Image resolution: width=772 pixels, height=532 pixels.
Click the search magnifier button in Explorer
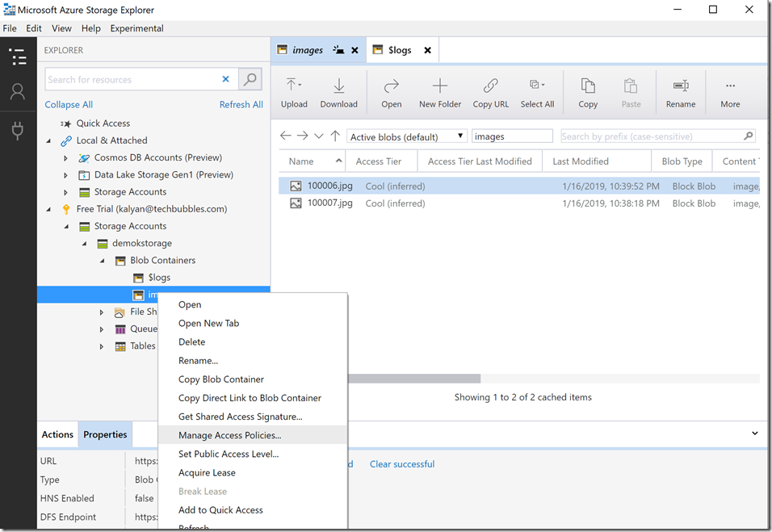[250, 79]
